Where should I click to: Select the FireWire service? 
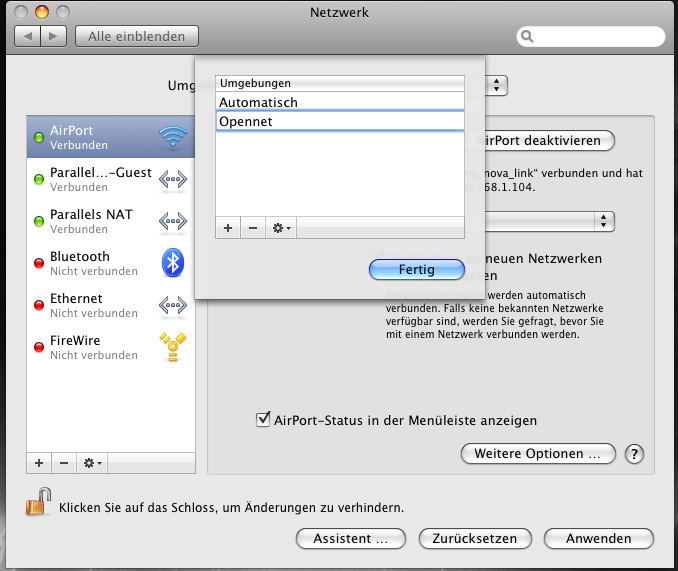pos(111,347)
